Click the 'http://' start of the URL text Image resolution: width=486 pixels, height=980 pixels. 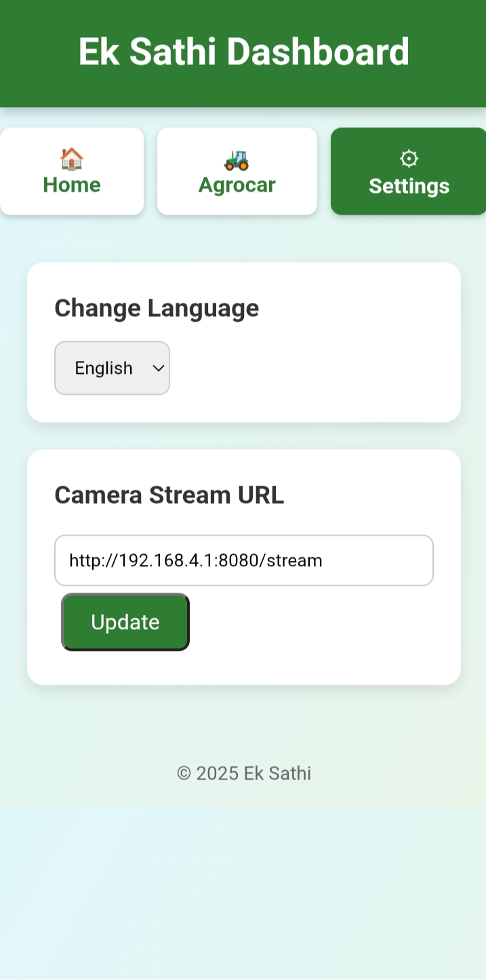pos(85,560)
